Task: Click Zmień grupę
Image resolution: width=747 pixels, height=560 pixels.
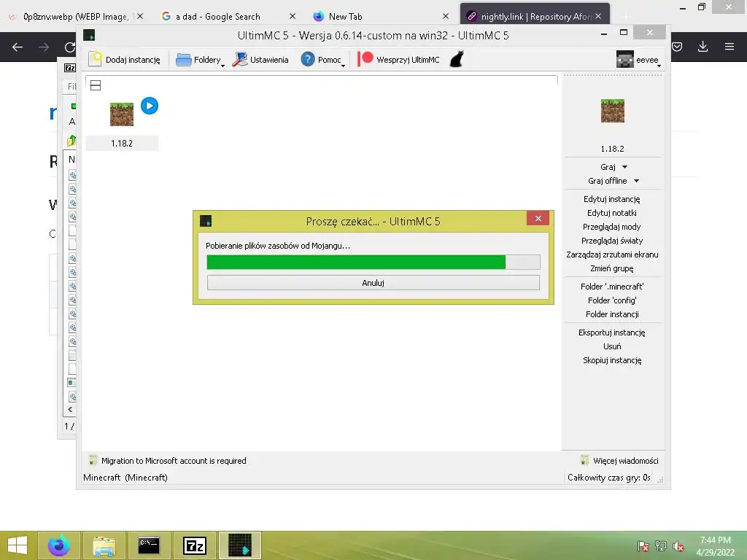Action: (612, 268)
